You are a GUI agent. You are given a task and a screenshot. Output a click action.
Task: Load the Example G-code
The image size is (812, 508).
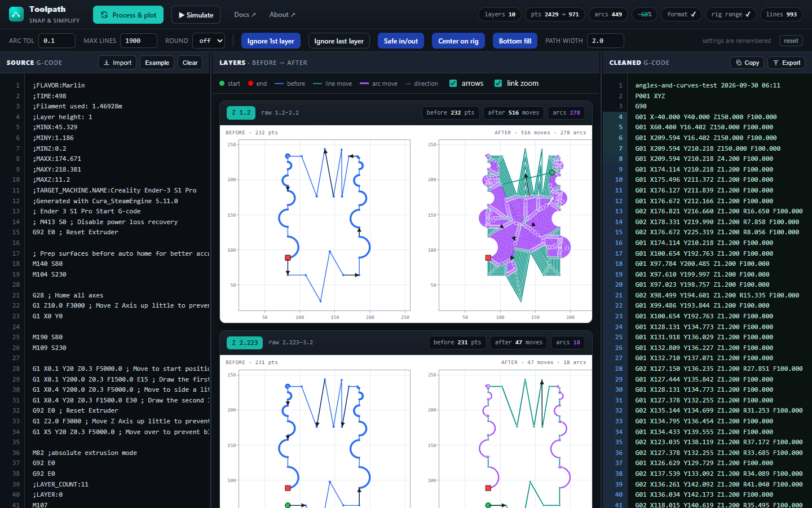[x=157, y=63]
